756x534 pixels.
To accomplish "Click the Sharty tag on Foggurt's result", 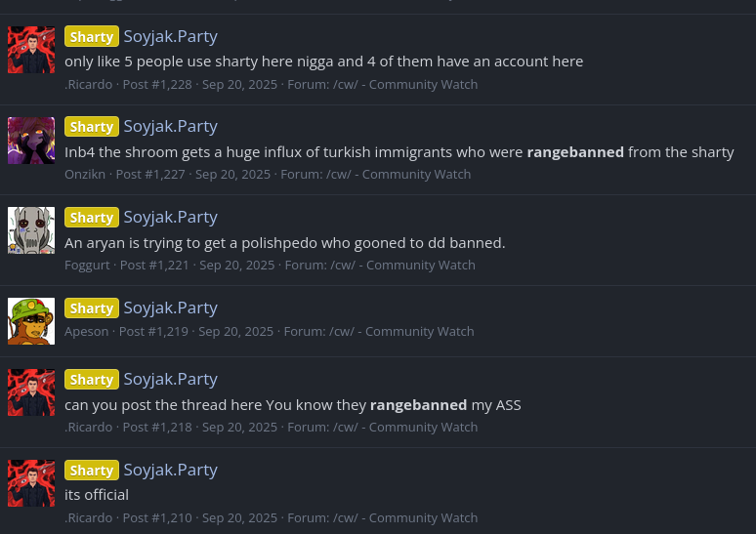I will tap(92, 218).
